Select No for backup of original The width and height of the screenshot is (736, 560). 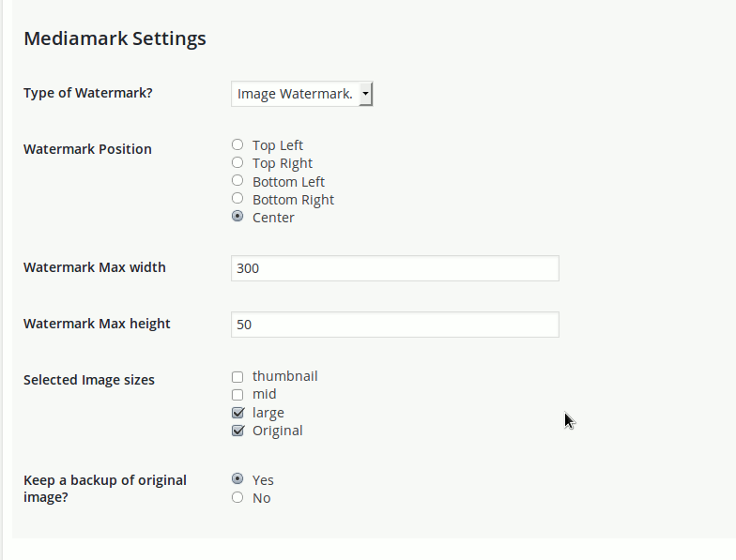tap(238, 497)
